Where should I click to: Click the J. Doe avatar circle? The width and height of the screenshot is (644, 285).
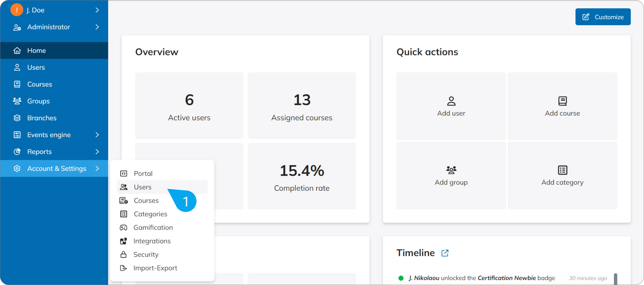click(17, 10)
